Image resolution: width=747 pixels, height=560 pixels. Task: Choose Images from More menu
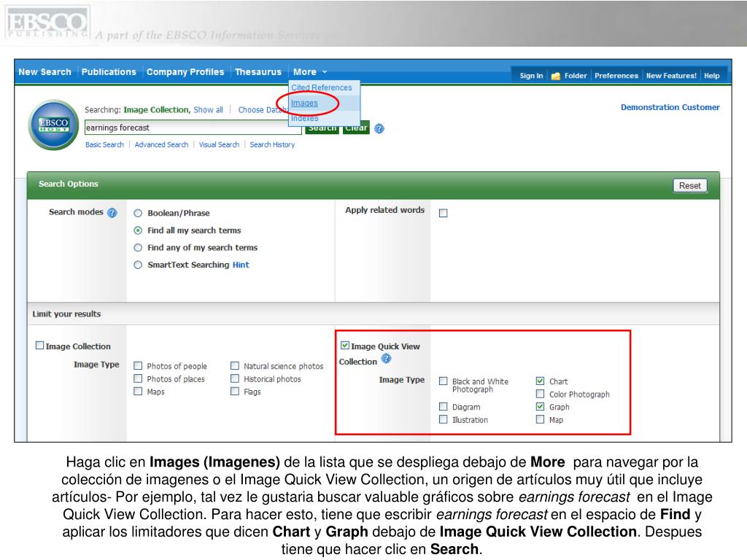[304, 103]
